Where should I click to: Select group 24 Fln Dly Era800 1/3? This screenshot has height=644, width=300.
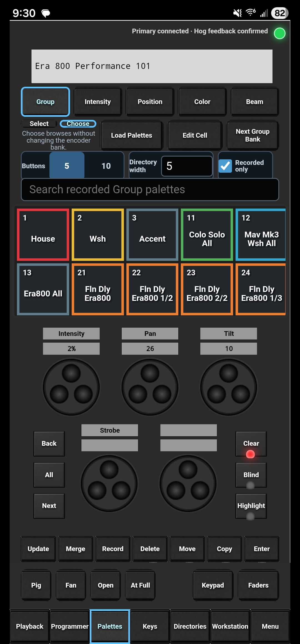click(261, 289)
